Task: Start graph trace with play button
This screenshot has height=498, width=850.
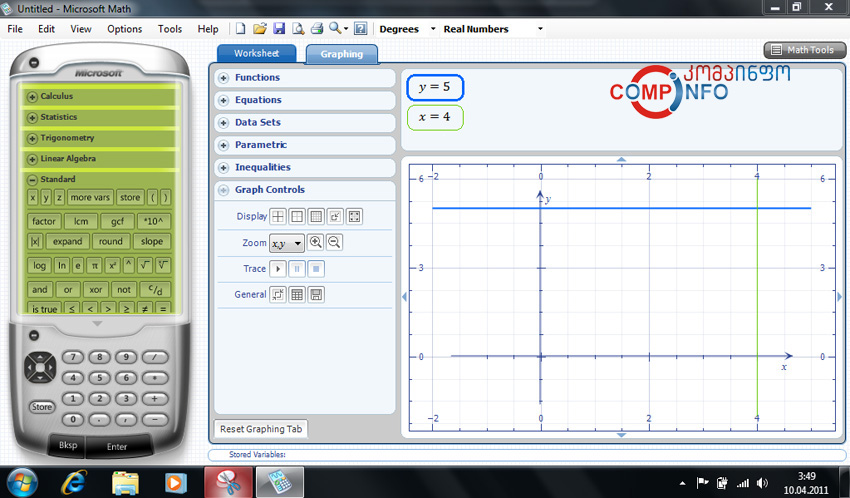Action: point(278,269)
